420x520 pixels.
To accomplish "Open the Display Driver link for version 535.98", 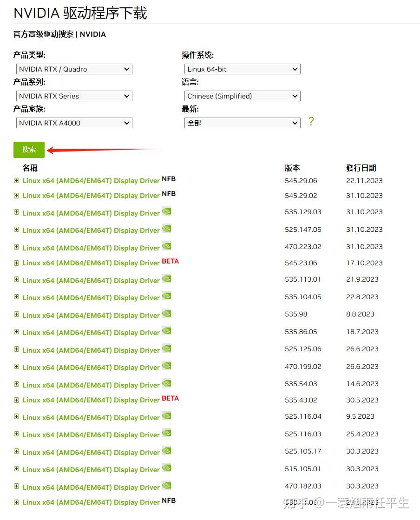I will click(x=91, y=316).
